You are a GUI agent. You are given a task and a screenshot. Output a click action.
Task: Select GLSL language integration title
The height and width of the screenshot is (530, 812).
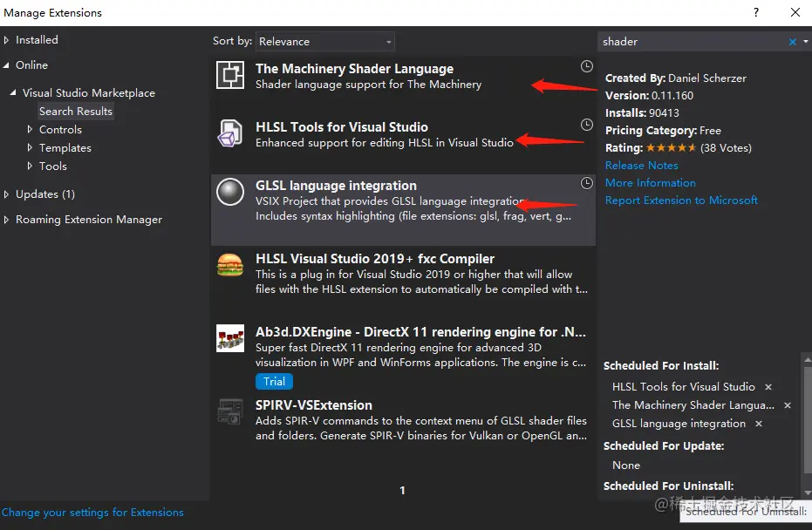click(x=336, y=186)
